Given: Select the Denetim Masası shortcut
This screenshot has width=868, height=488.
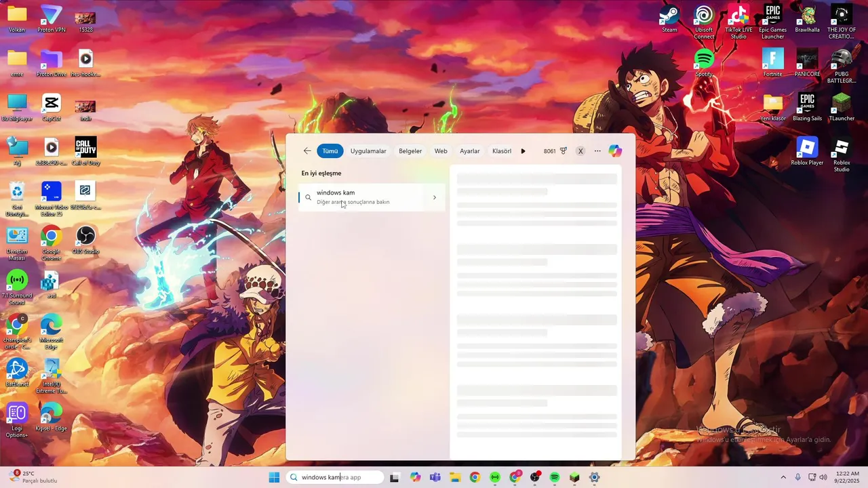Looking at the screenshot, I should point(17,243).
